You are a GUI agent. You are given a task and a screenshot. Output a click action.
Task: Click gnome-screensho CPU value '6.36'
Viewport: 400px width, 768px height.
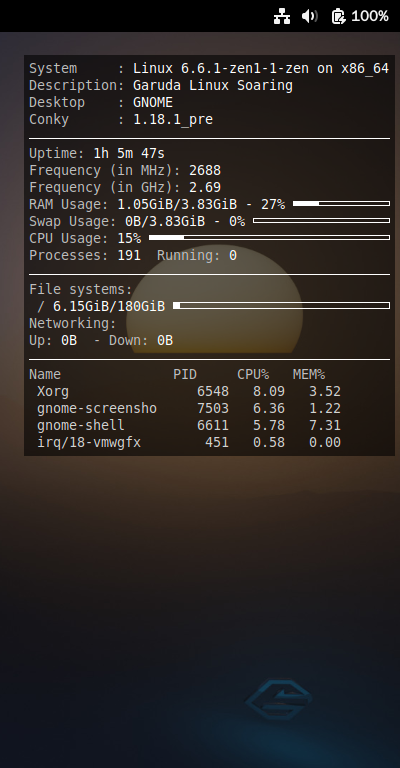(269, 408)
